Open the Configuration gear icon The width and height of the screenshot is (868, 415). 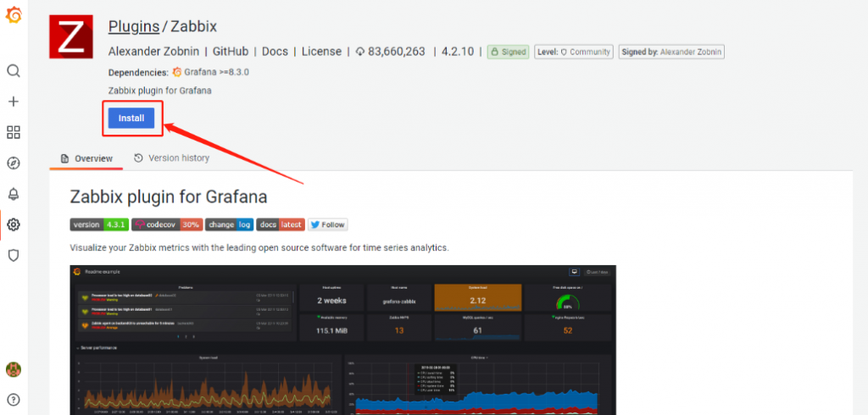14,224
